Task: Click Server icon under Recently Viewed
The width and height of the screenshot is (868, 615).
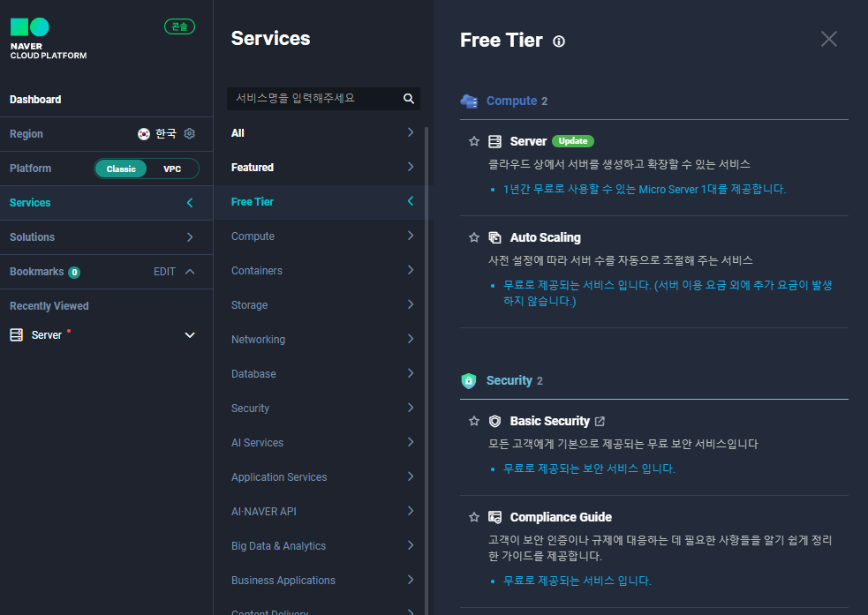Action: click(x=17, y=334)
